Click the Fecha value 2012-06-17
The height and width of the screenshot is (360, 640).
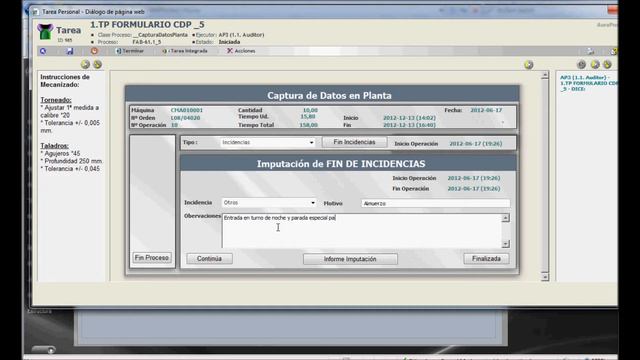(486, 110)
